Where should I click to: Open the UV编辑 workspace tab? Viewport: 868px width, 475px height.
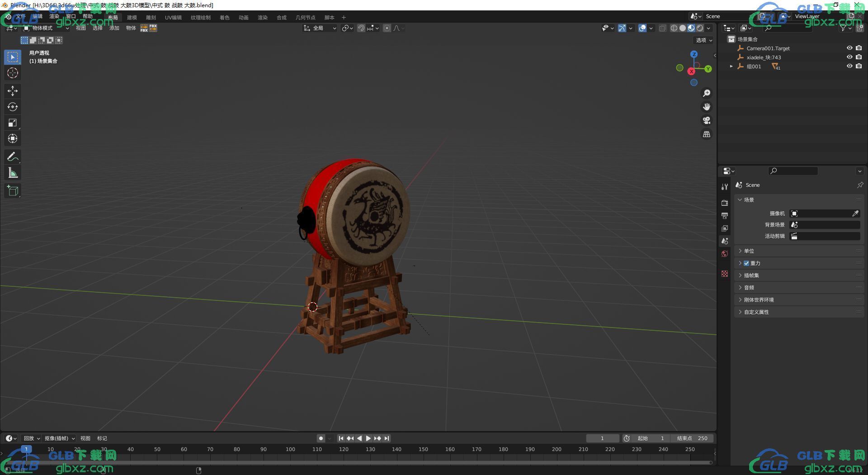point(173,18)
